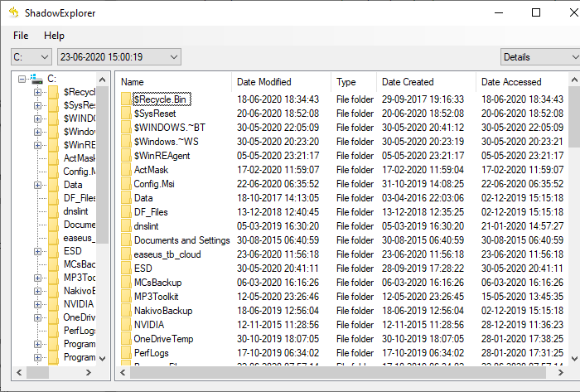Select the PerfLogs item in folder tree
This screenshot has height=392, width=580.
80,331
